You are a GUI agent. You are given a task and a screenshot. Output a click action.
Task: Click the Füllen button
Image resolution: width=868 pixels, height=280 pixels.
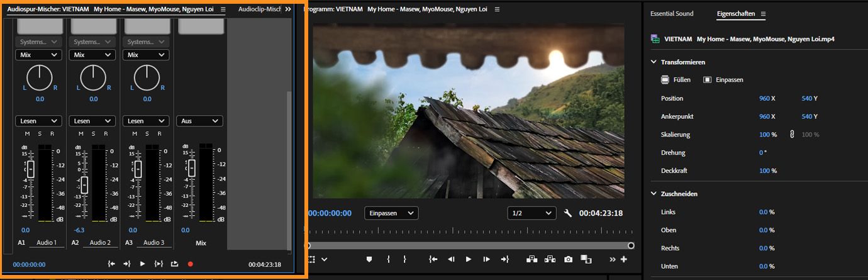[676, 80]
